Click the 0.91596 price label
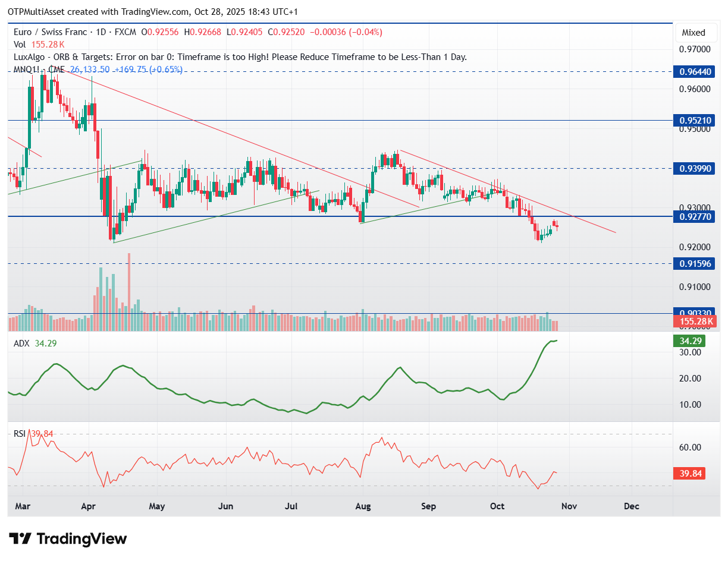The height and width of the screenshot is (561, 728). [x=695, y=263]
